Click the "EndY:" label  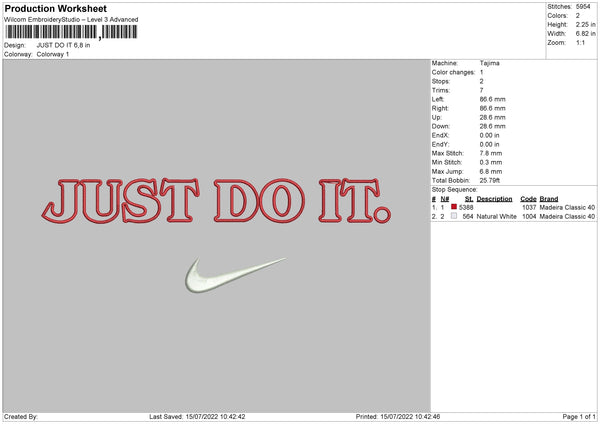[x=440, y=144]
